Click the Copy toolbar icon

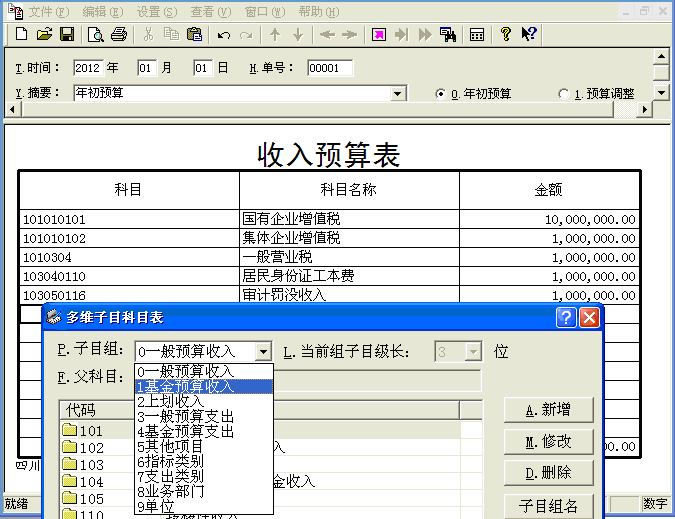click(171, 34)
